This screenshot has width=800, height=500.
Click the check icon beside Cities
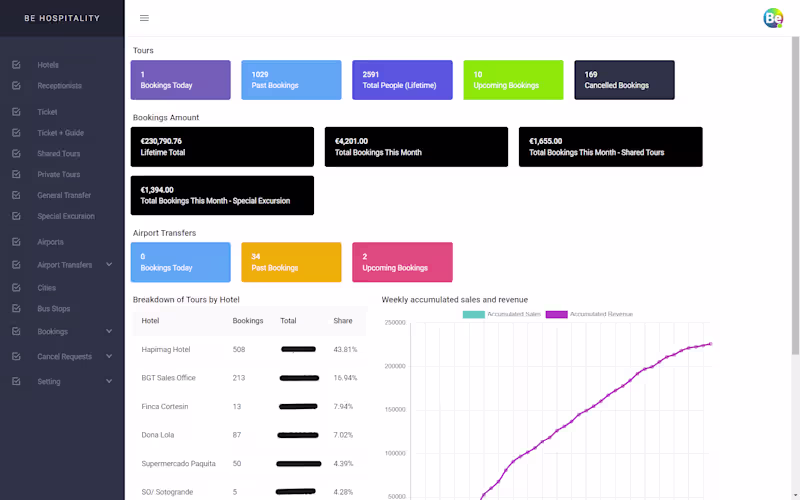[x=16, y=288]
